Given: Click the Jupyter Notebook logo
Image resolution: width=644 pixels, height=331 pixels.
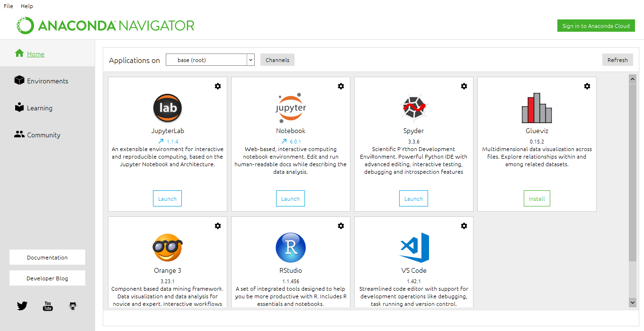Looking at the screenshot, I should (x=291, y=108).
